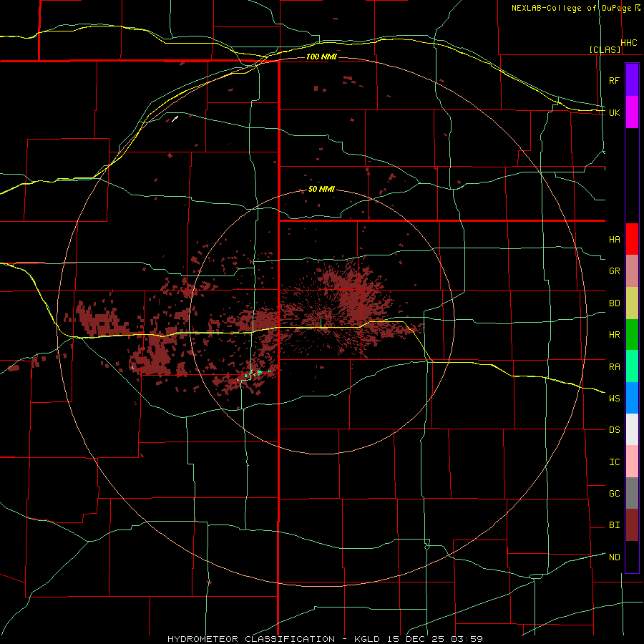Click the HA legend label
Viewport: 644px width, 644px height.
(614, 239)
